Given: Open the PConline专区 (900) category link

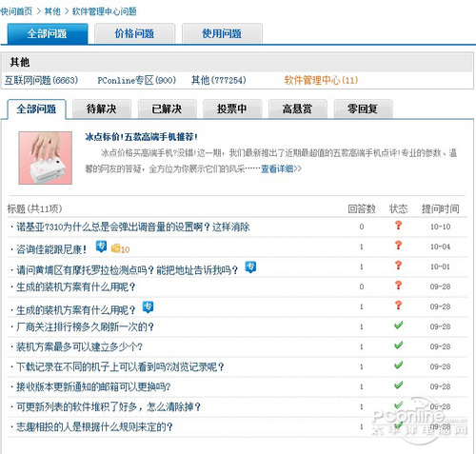Looking at the screenshot, I should click(136, 80).
